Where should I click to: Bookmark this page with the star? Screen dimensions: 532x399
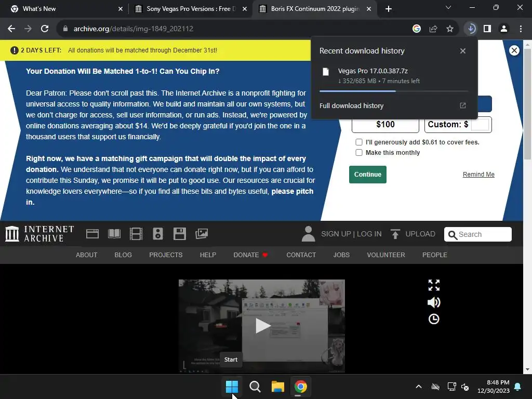pyautogui.click(x=450, y=29)
